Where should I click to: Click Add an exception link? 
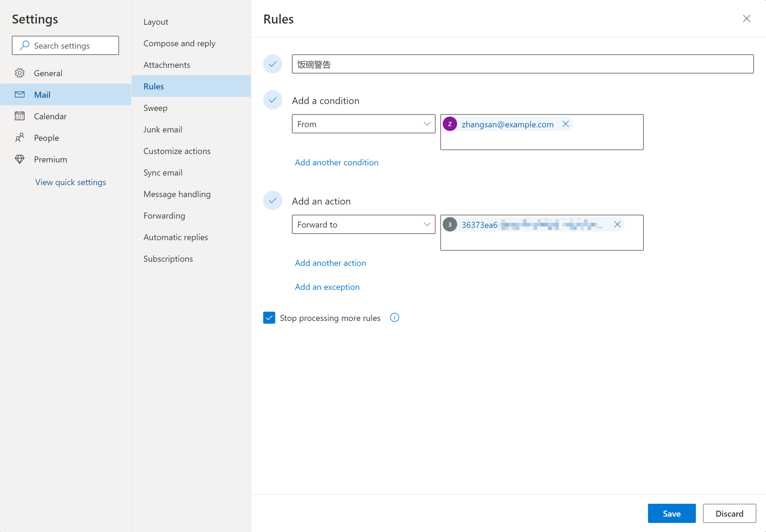pyautogui.click(x=327, y=287)
